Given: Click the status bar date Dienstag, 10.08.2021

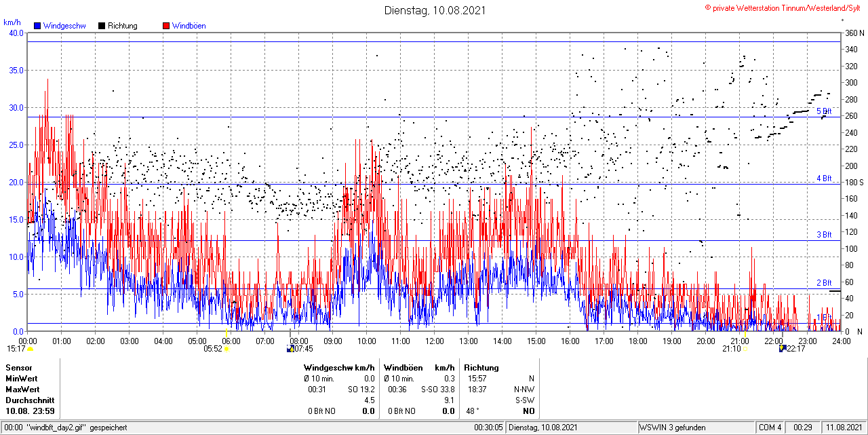Looking at the screenshot, I should point(542,428).
